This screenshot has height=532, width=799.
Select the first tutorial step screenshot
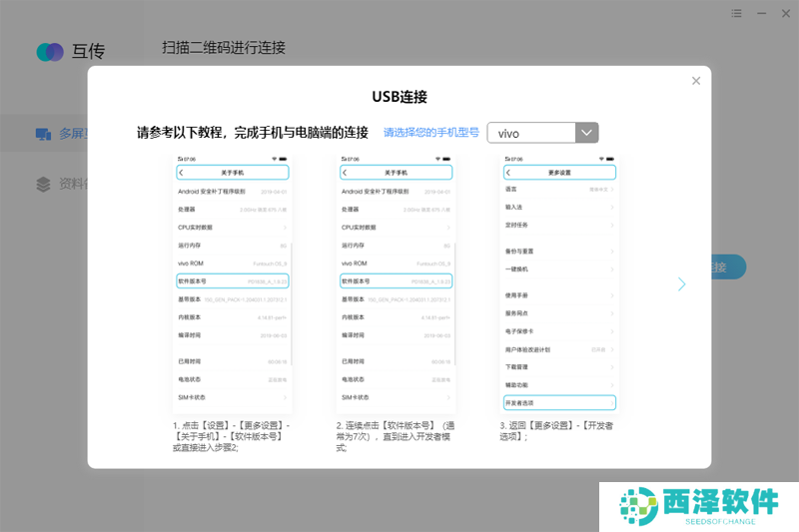233,284
